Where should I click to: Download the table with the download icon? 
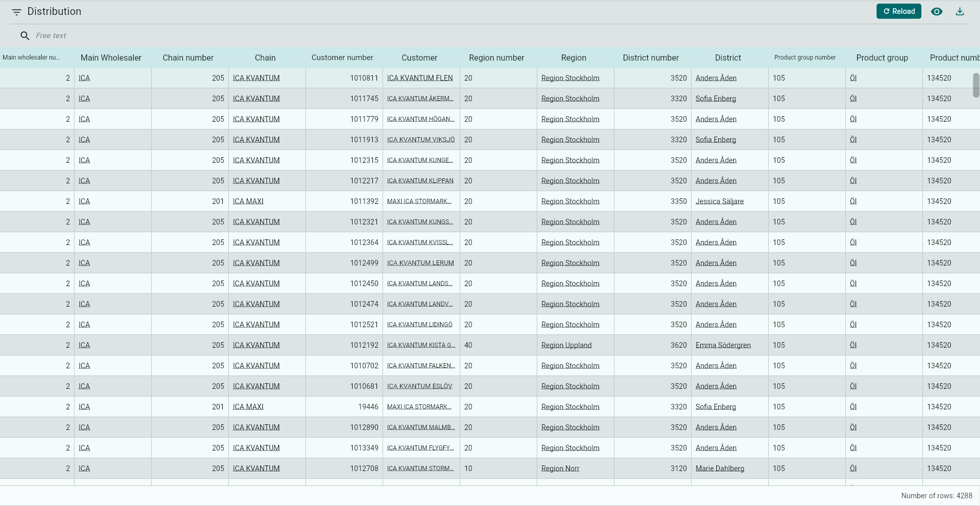click(960, 11)
